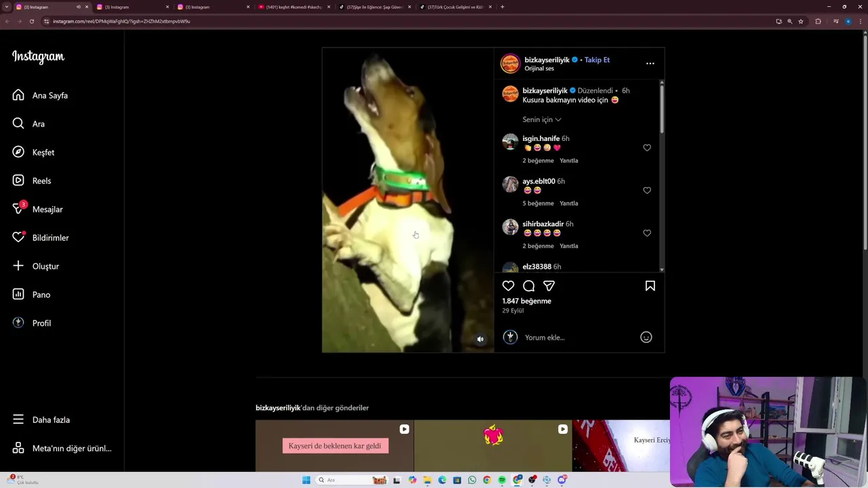Bookmark the page with the star icon

(x=801, y=21)
